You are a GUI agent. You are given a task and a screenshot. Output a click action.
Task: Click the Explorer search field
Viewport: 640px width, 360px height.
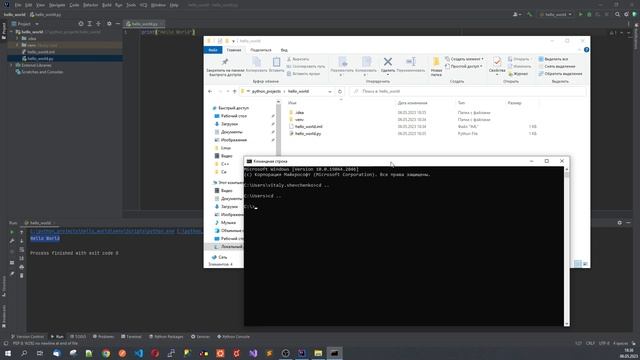(x=468, y=91)
